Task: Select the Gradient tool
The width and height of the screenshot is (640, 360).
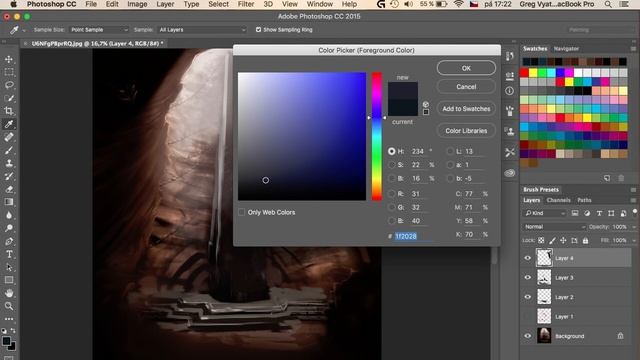Action: click(x=9, y=202)
